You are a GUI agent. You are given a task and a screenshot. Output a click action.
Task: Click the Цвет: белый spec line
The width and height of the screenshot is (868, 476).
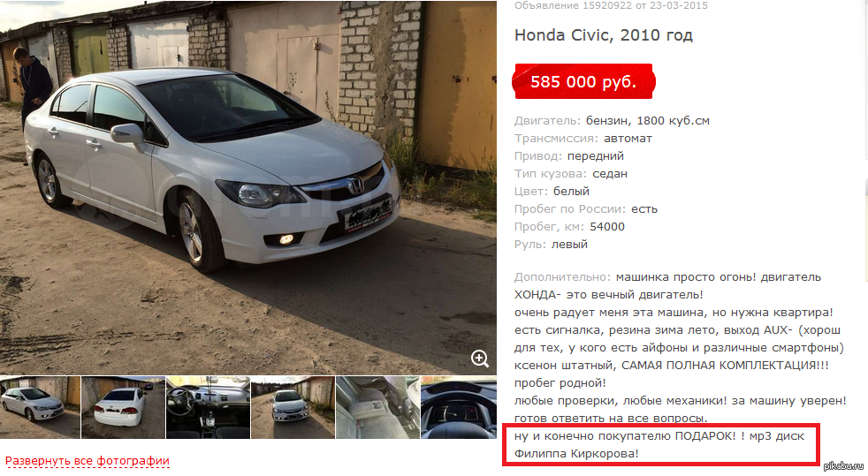tap(552, 192)
